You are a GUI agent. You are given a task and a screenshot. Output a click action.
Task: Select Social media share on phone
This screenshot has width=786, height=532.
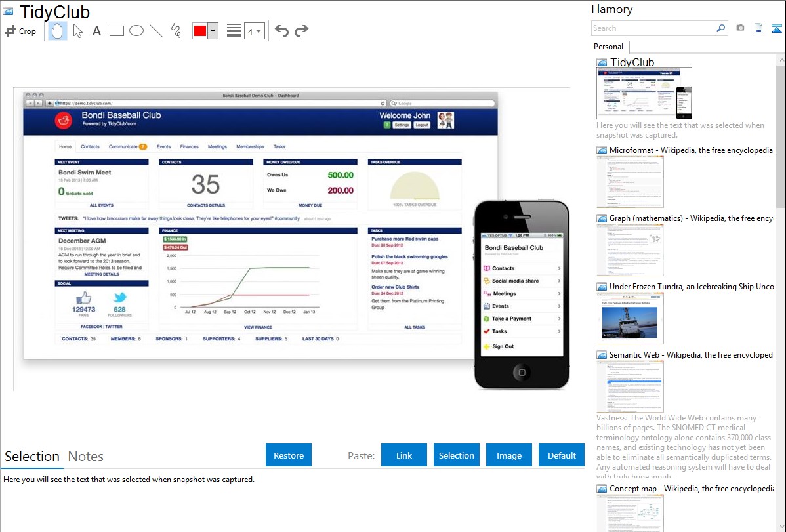(522, 281)
